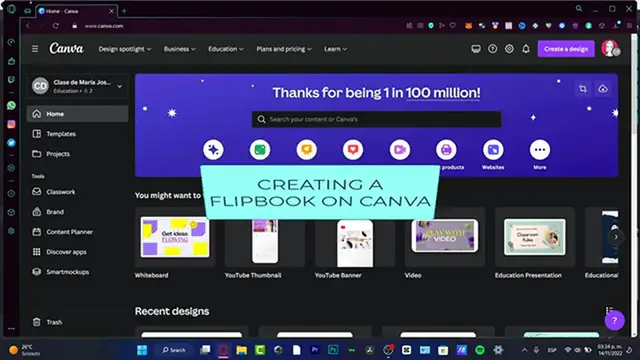Open the help question mark in header
Image resolution: width=640 pixels, height=360 pixels.
pyautogui.click(x=493, y=49)
